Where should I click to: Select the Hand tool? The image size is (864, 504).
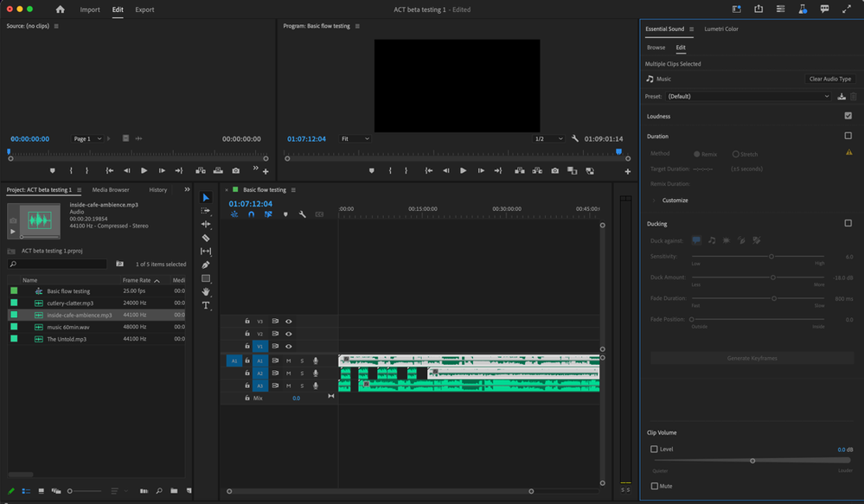tap(206, 292)
